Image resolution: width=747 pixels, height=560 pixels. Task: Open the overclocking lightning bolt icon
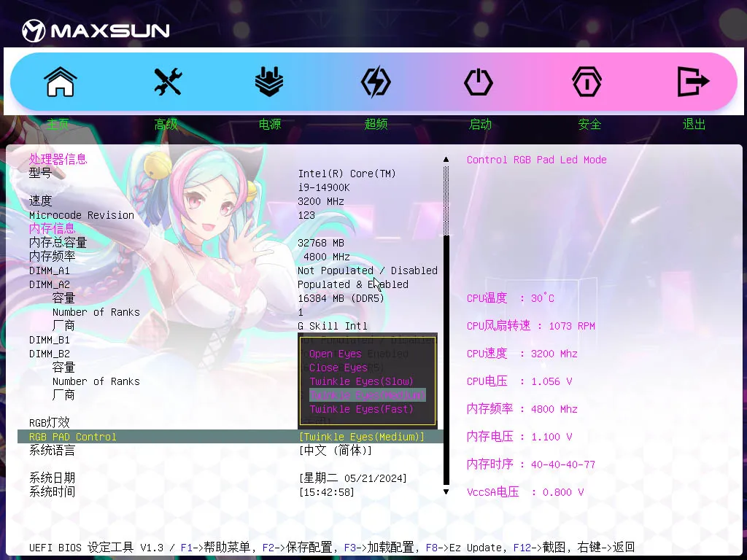tap(376, 82)
